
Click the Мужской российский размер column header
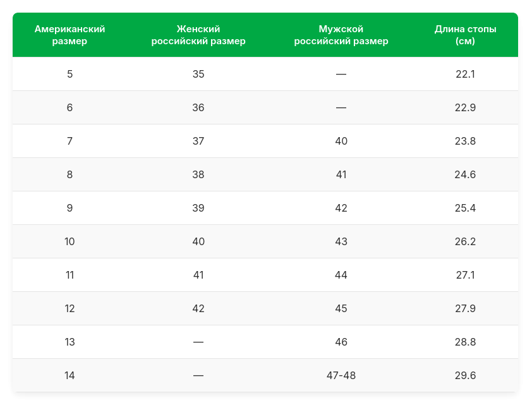(341, 35)
